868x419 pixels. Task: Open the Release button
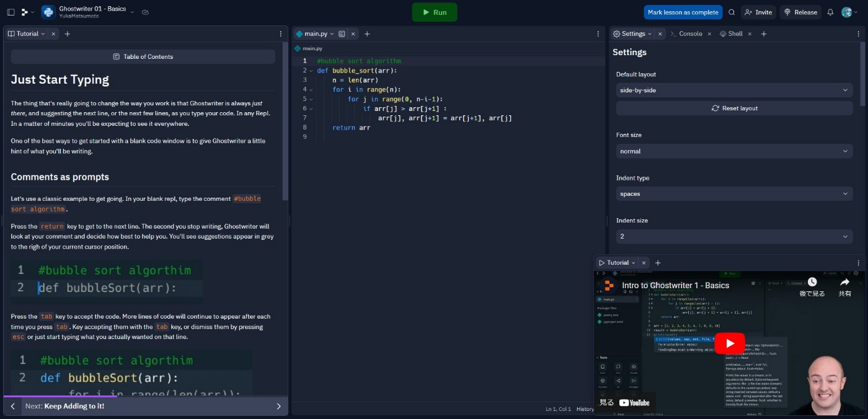coord(800,12)
